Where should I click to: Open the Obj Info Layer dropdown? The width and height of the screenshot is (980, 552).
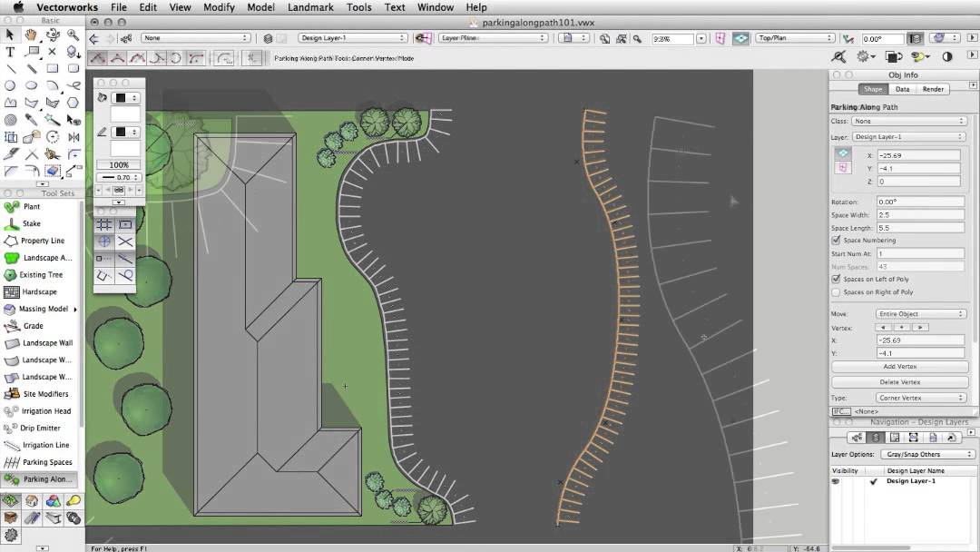pos(908,137)
